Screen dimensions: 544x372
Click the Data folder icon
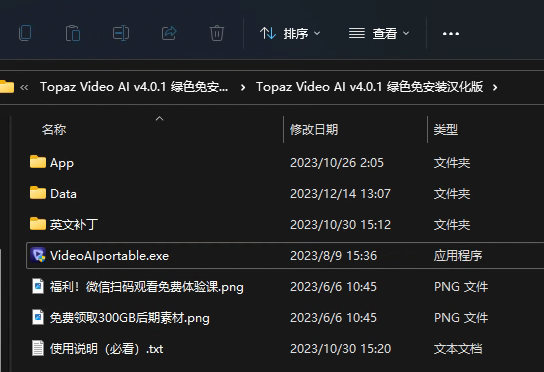coord(38,193)
